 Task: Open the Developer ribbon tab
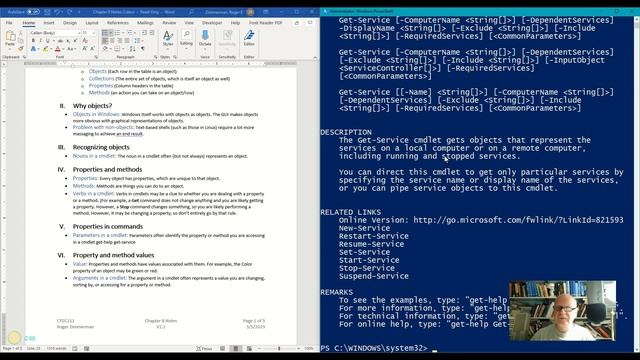pos(212,23)
